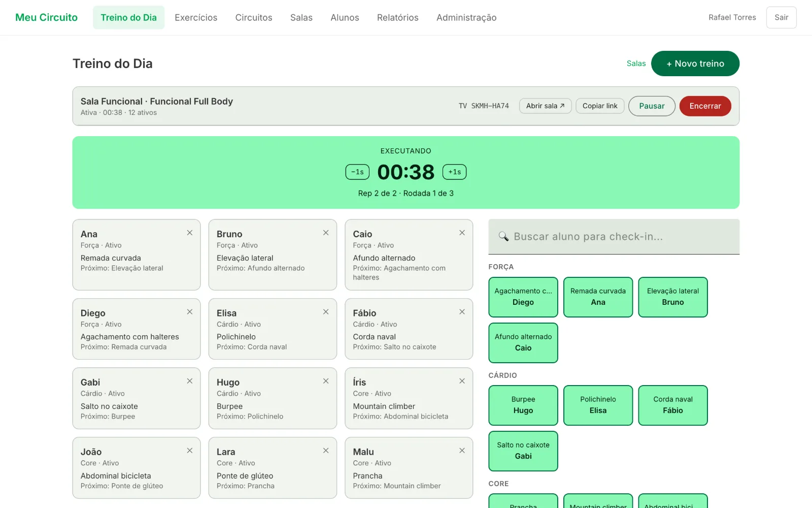Viewport: 812px width, 508px height.
Task: Open the room via Abrir sala
Action: [546, 106]
